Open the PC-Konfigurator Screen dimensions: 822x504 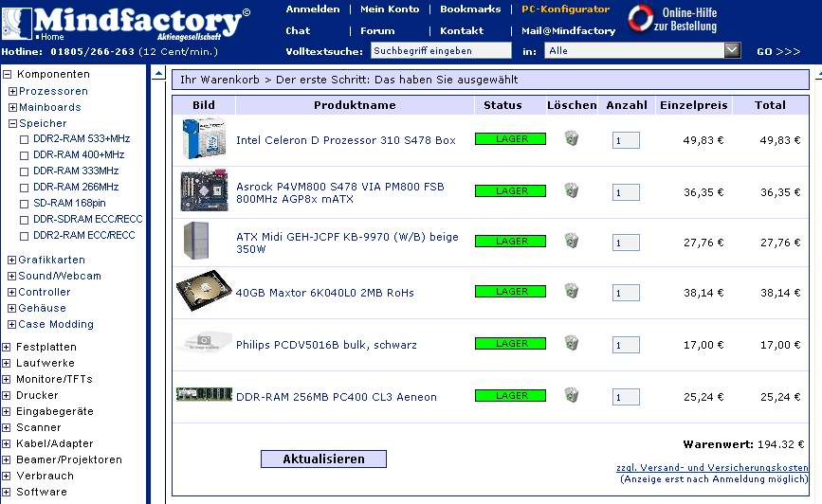[565, 9]
